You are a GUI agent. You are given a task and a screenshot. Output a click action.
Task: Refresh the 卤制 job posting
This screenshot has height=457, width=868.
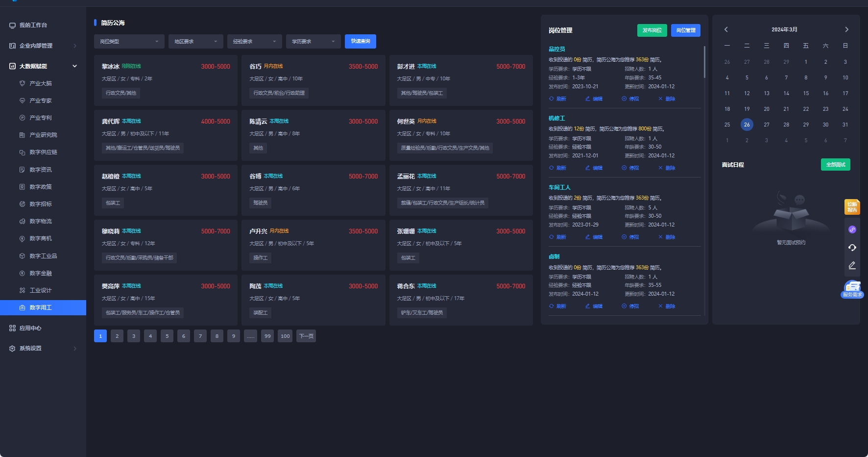[x=557, y=306]
